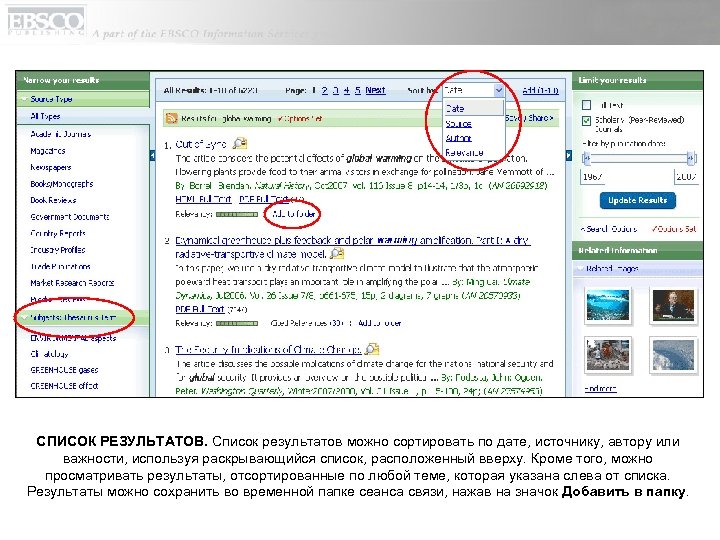Open the man-at-desk related image thumbnail
The width and height of the screenshot is (720, 540).
(674, 305)
